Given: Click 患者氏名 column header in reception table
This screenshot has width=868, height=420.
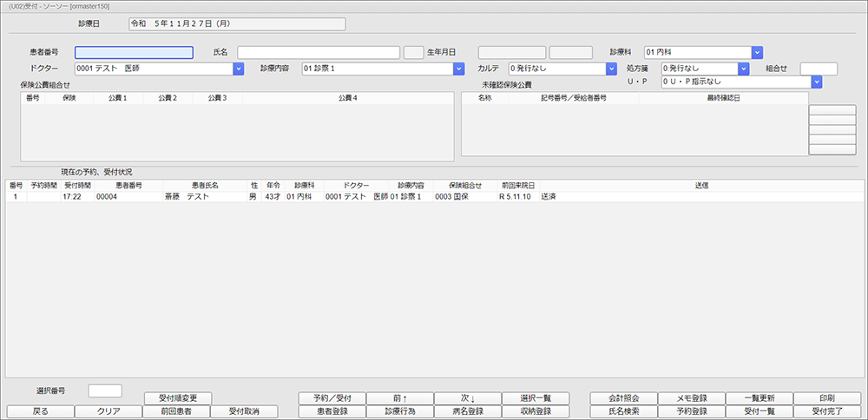Looking at the screenshot, I should click(x=205, y=186).
